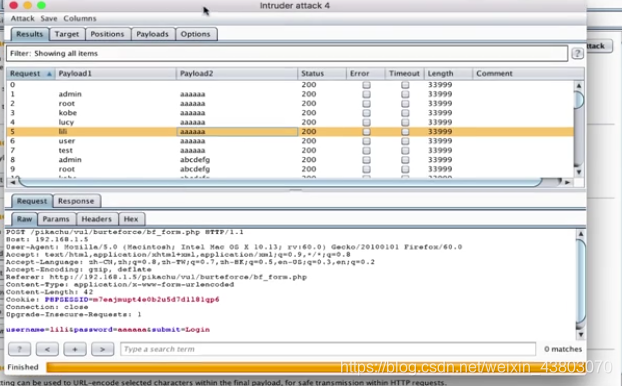Click results table scroll-down arrow
This screenshot has width=622, height=386.
[x=579, y=172]
